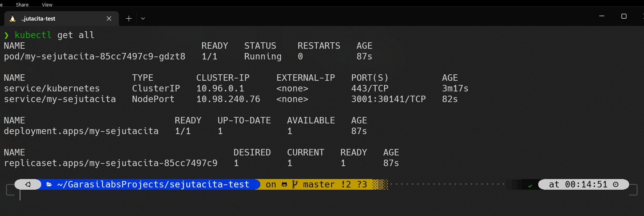Image resolution: width=644 pixels, height=216 pixels.
Task: Click the CURRENT column header
Action: 306,152
